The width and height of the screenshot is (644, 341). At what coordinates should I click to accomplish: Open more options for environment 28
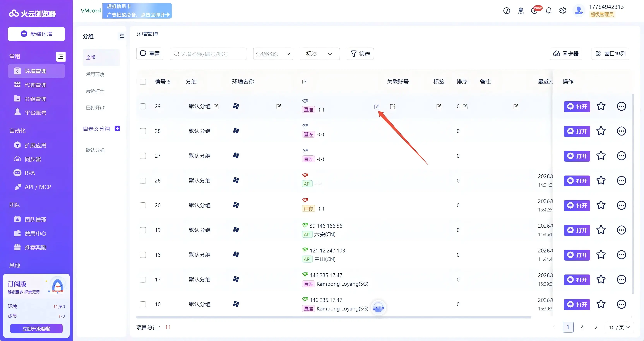[x=621, y=131]
